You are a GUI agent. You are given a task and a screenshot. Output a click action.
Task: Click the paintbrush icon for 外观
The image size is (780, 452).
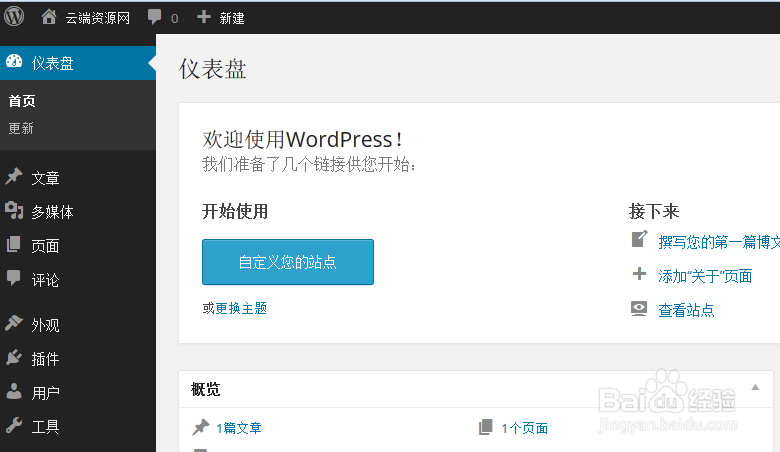[14, 322]
